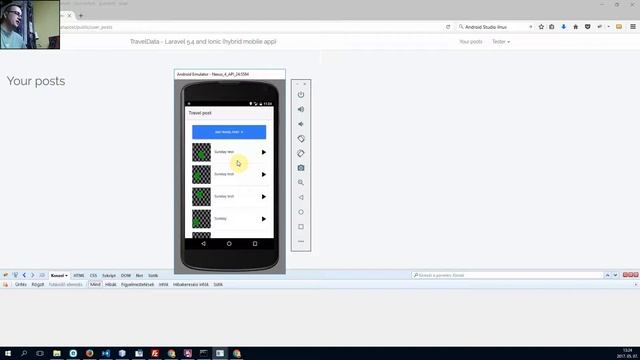Click emulator sidebar overview square icon
Image resolution: width=640 pixels, height=360 pixels.
pos(301,227)
